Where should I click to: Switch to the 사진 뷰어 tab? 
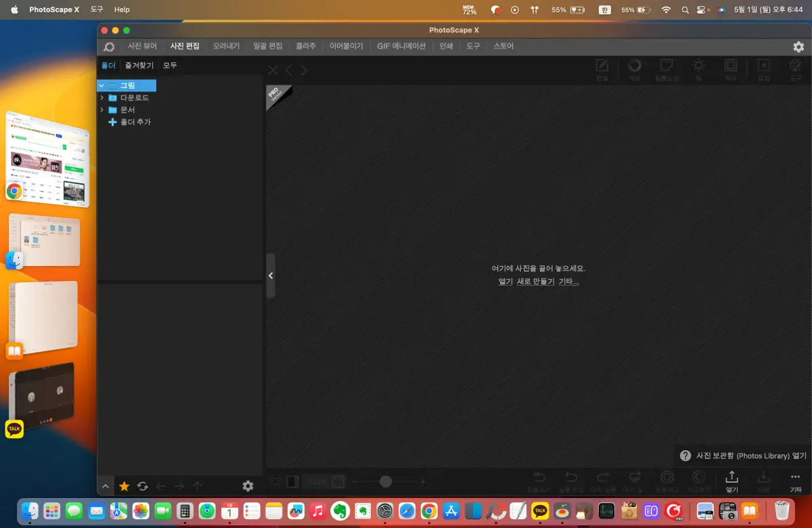[142, 46]
